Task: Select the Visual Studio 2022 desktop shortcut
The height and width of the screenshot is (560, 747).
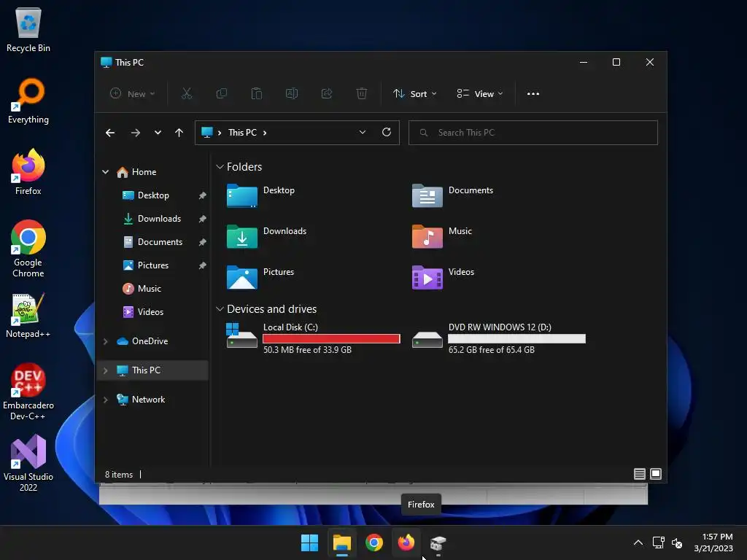Action: coord(28,463)
